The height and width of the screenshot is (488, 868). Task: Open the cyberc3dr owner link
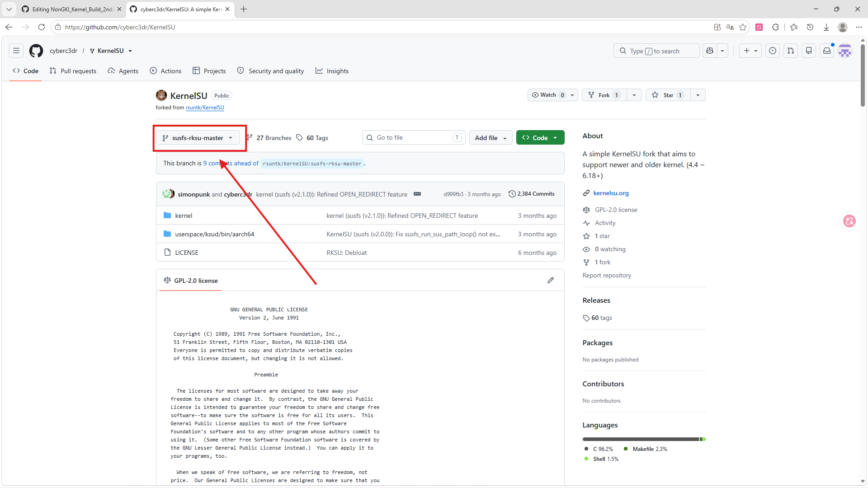click(63, 51)
